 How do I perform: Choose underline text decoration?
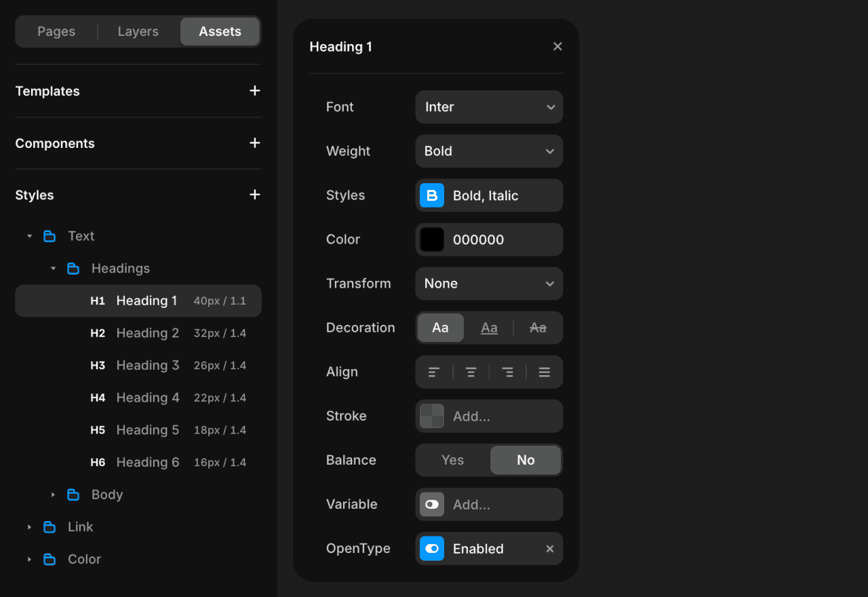pyautogui.click(x=489, y=328)
